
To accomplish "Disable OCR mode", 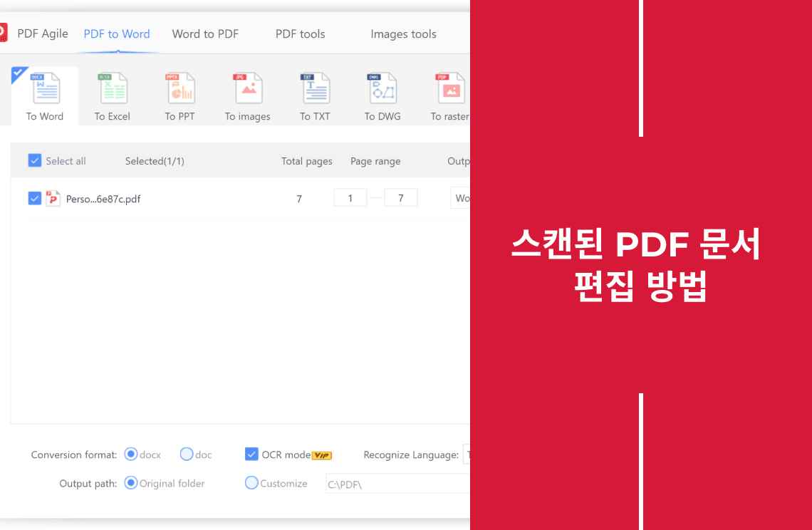I will click(251, 454).
